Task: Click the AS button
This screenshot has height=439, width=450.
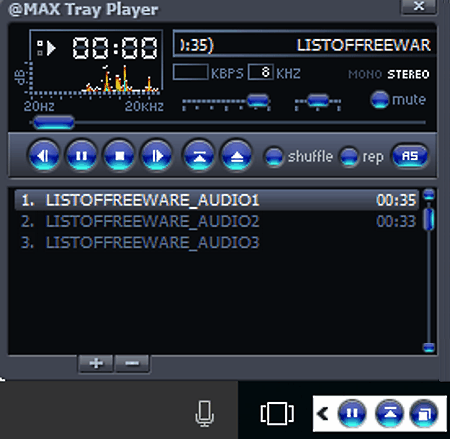Action: tap(410, 156)
